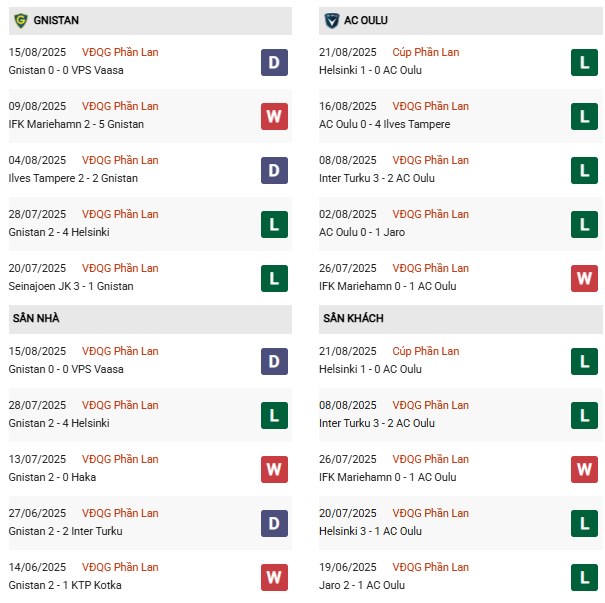Click the AC OULU team name header
This screenshot has height=603, width=605.
coord(365,20)
